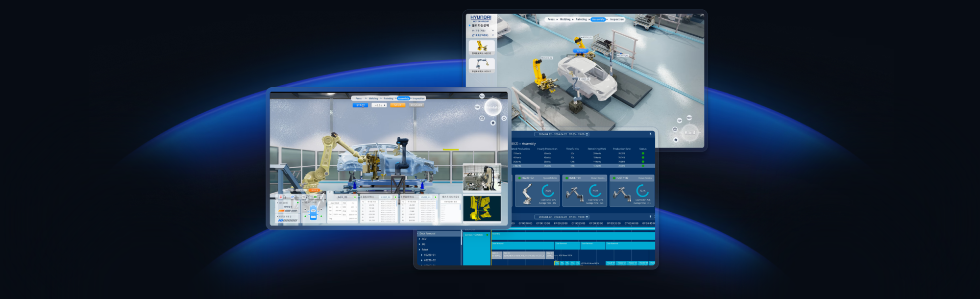Click power icon near Simulator dial
Screen dimensions: 980x299
pos(504,118)
